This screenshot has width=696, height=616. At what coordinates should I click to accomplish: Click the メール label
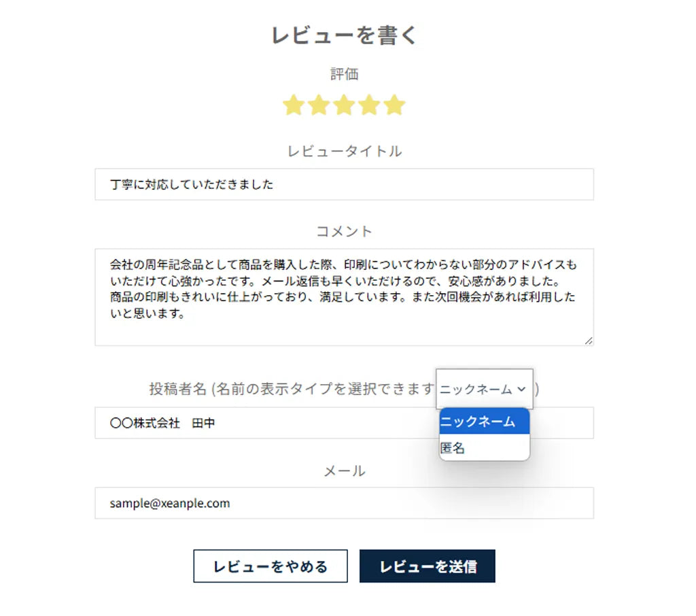[344, 470]
